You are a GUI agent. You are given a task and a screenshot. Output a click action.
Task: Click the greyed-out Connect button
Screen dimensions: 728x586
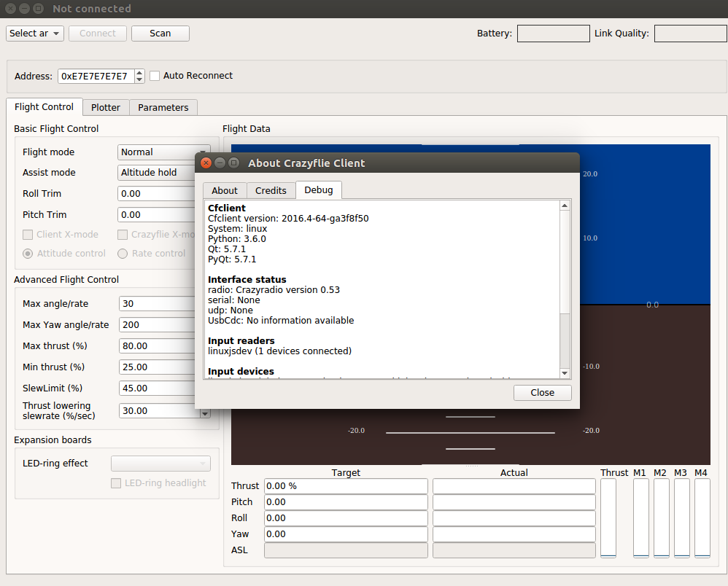(98, 34)
